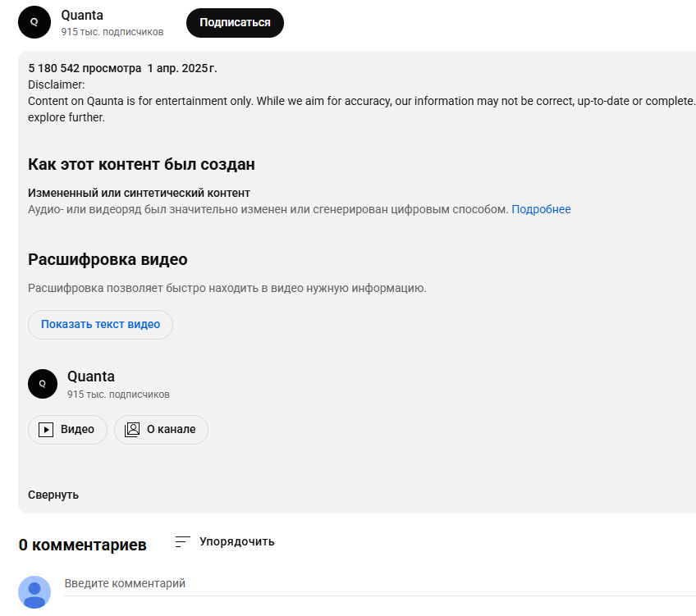Viewport: 696px width, 616px height.
Task: Collapse the description with Свернуть
Action: click(53, 495)
